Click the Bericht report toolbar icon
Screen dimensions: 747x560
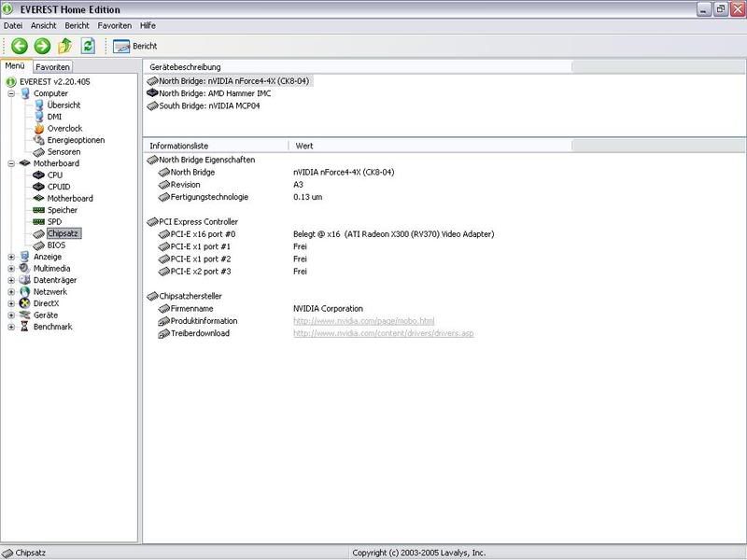point(121,46)
